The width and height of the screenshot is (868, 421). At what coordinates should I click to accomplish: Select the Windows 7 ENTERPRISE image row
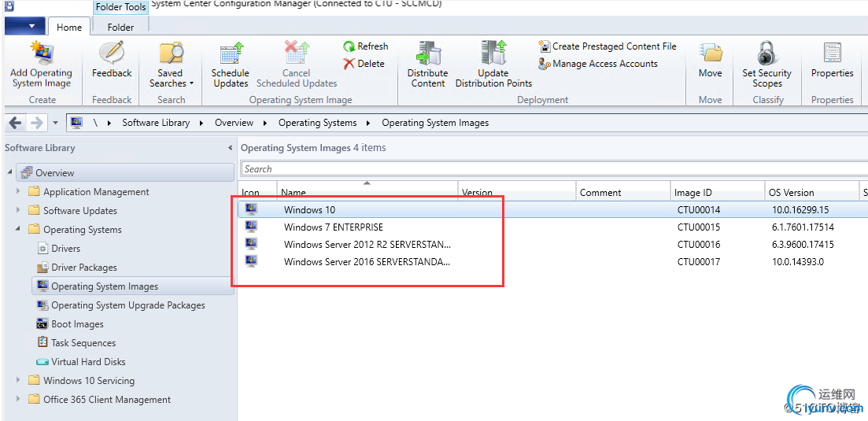click(x=553, y=227)
